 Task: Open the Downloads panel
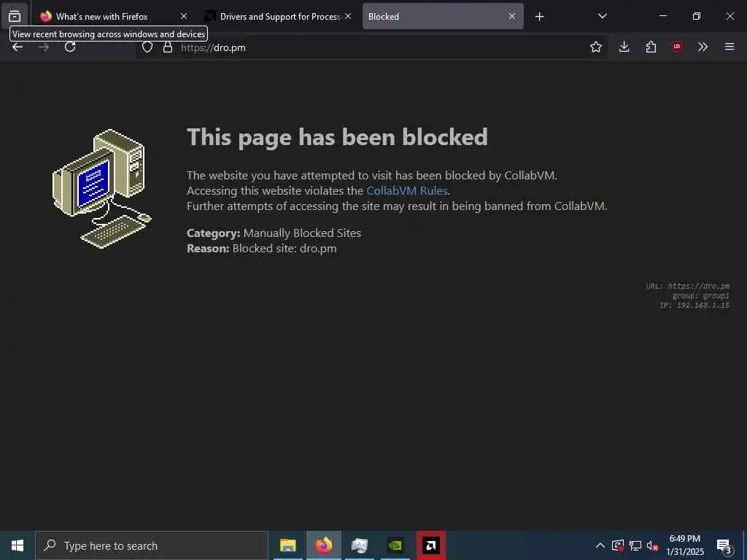(624, 47)
